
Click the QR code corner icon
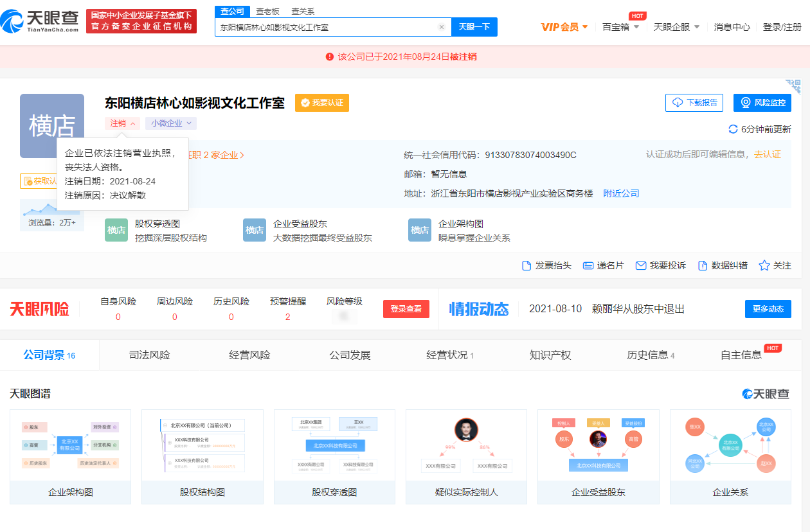click(793, 86)
